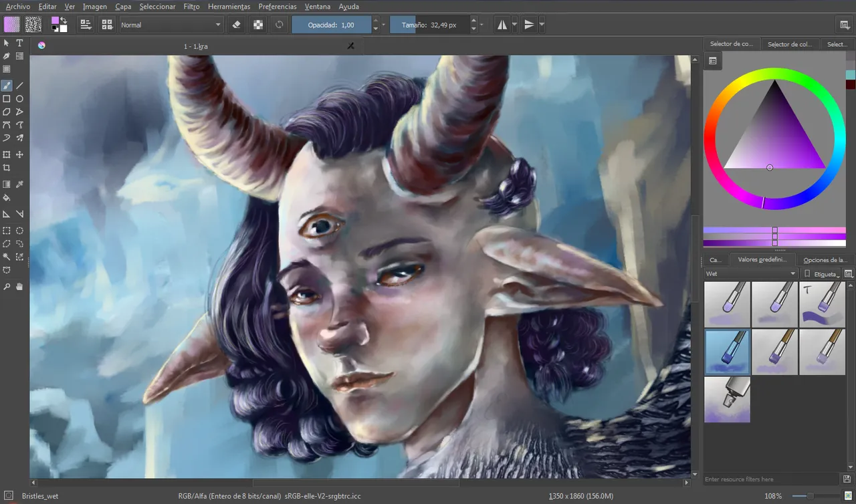Open the Herramientas menu
The width and height of the screenshot is (856, 504).
click(x=229, y=6)
